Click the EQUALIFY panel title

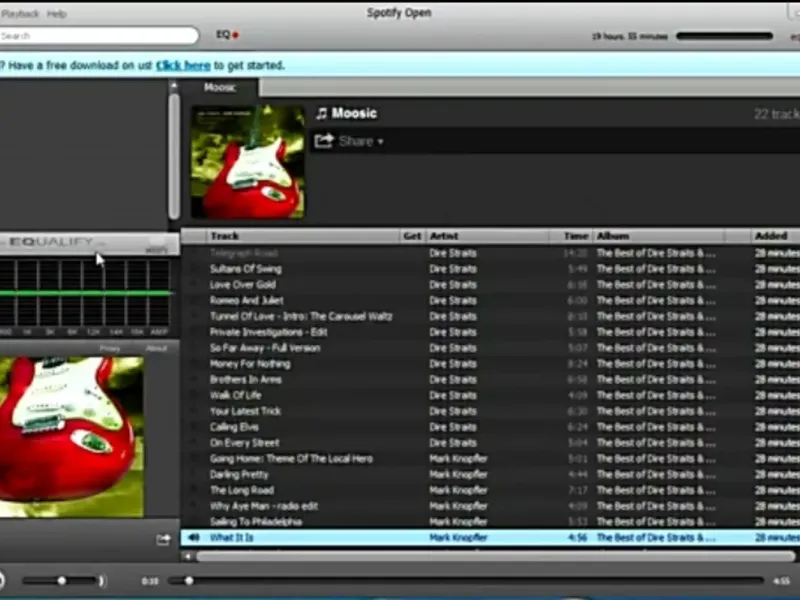coord(51,242)
